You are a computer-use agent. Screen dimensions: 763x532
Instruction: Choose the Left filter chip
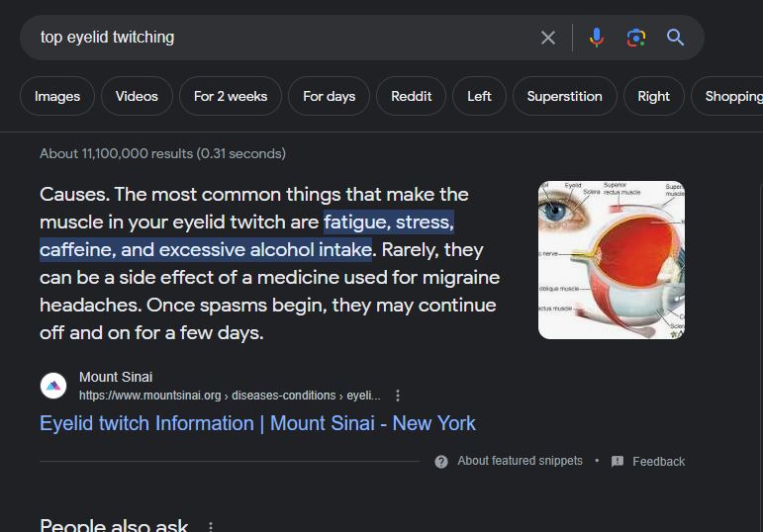tap(479, 96)
